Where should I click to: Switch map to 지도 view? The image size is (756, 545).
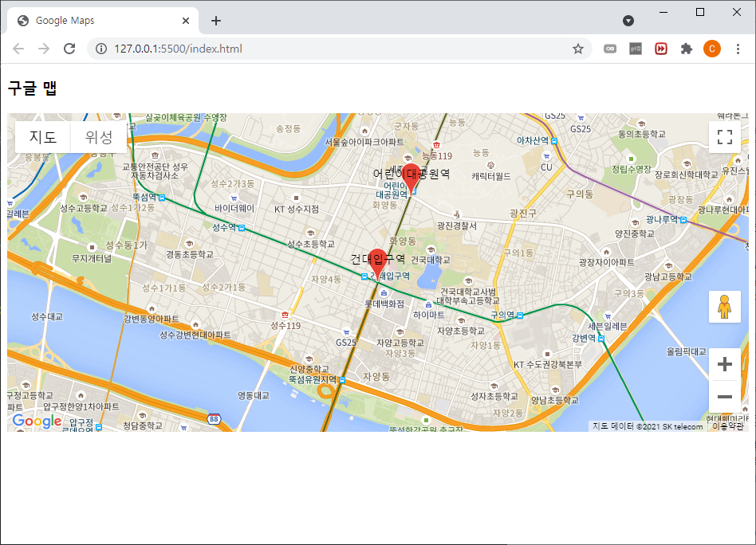(x=43, y=137)
